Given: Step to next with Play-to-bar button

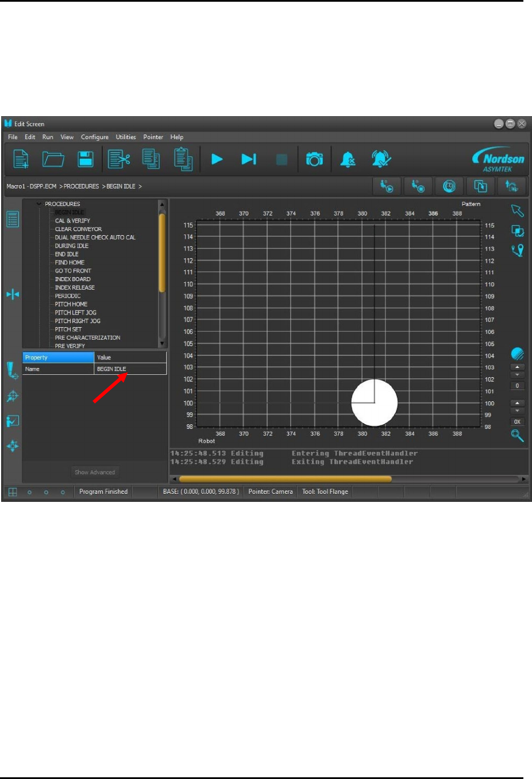Looking at the screenshot, I should [x=249, y=159].
